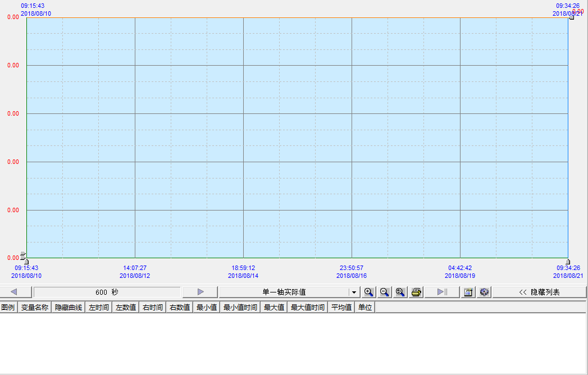Viewport: 588px width, 375px height.
Task: Click the left time cursor slider handle
Action: tap(26, 261)
